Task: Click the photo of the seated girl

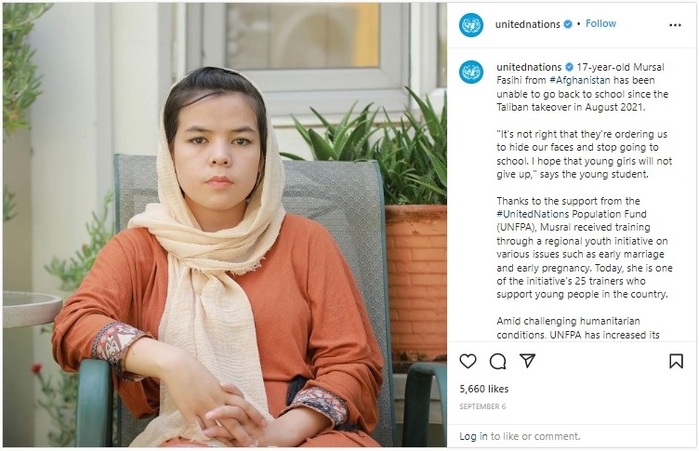Action: [225, 225]
